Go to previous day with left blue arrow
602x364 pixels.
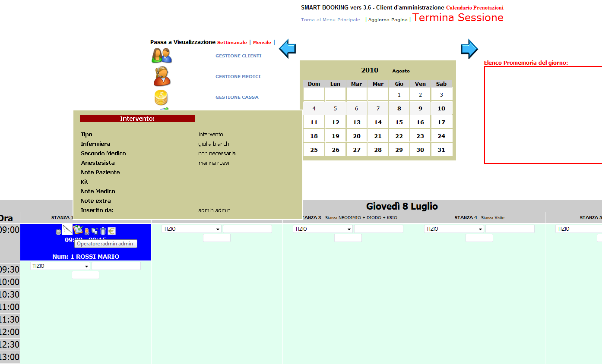pos(288,49)
